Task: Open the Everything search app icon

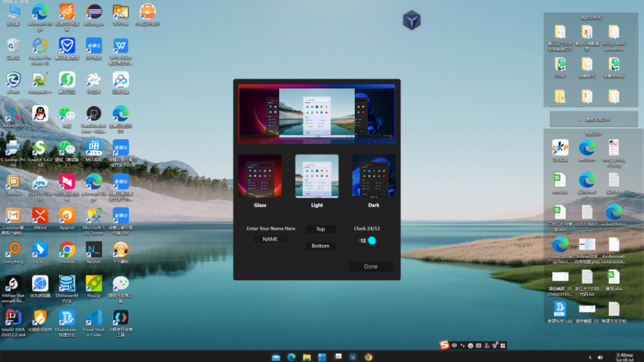Action: point(13,250)
